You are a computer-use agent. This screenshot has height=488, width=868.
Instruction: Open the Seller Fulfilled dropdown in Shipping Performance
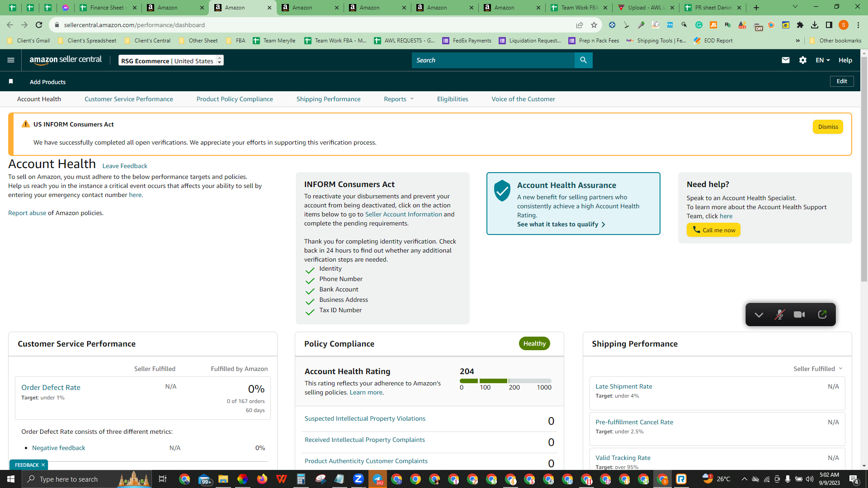pos(818,369)
